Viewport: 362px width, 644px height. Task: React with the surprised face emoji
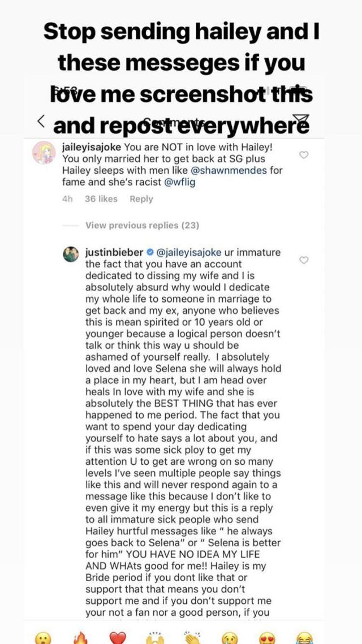pos(42,637)
